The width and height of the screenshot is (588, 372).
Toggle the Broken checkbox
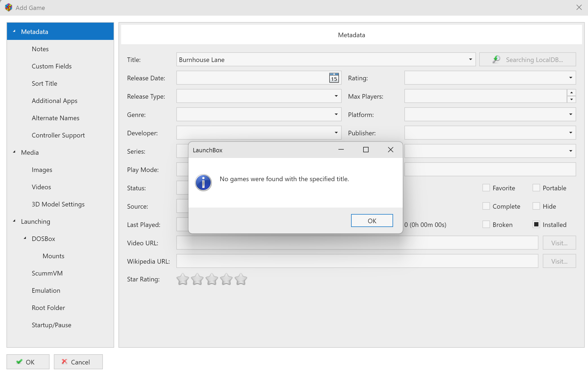coord(486,225)
